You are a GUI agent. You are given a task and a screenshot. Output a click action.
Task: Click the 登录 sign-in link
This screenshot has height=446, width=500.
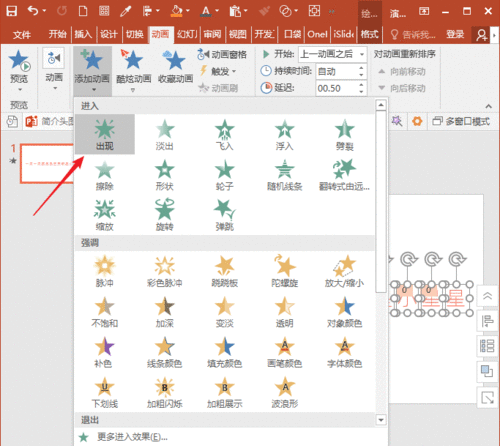455,34
